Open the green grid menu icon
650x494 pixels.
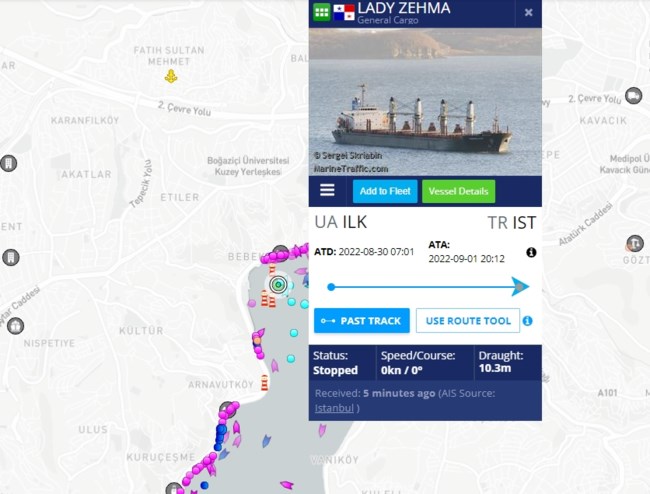coord(322,12)
